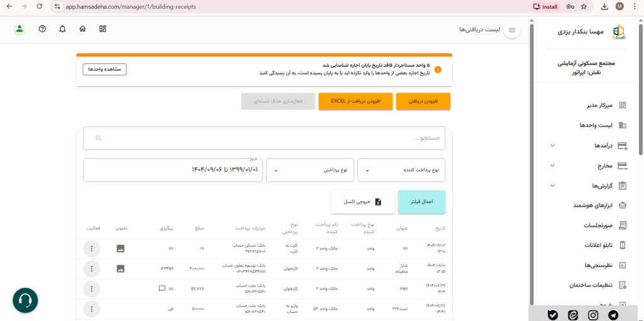Open the Instagram icon in the sidebar footer
This screenshot has height=321, width=644.
coord(593,315)
